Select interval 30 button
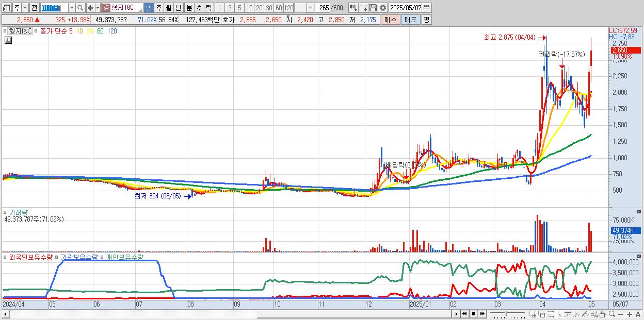The image size is (644, 320). coord(269,8)
